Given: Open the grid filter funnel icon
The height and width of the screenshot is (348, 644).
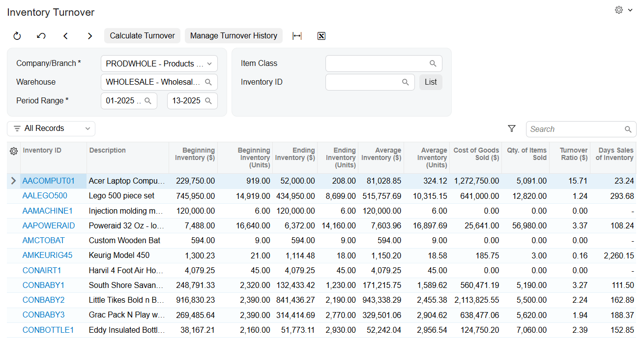Looking at the screenshot, I should click(x=512, y=129).
